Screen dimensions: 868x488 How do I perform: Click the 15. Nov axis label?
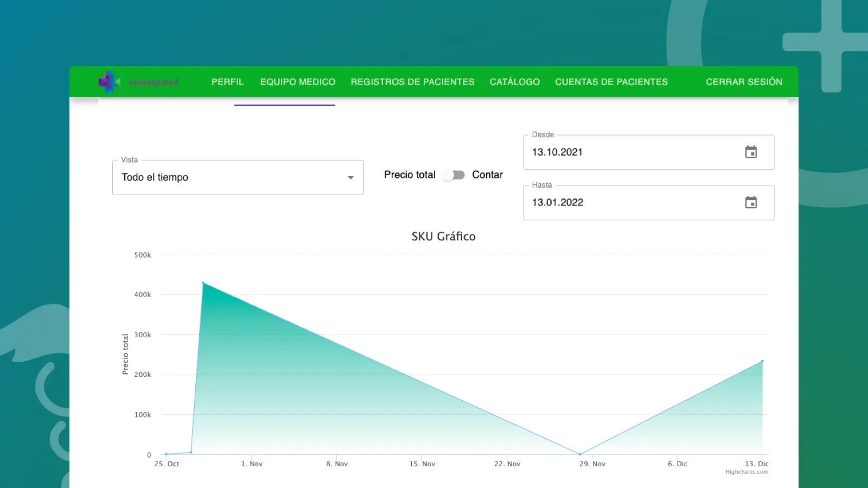point(422,464)
